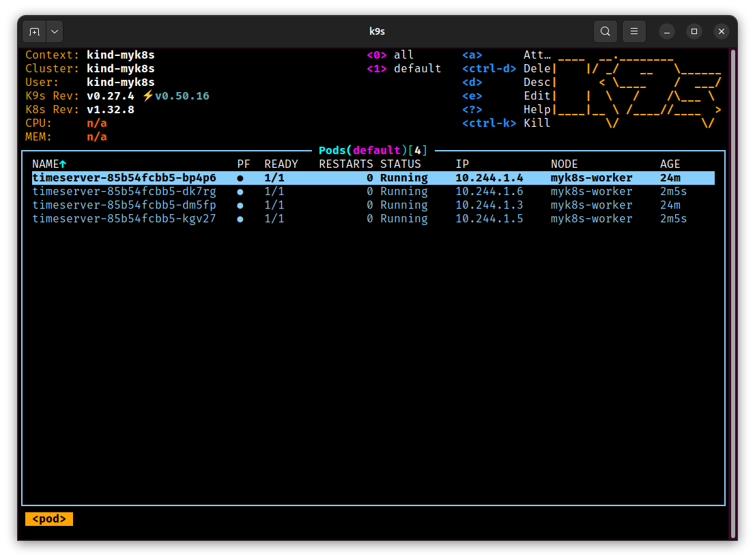Image resolution: width=755 pixels, height=560 pixels.
Task: Expand the new tab dropdown arrow
Action: click(55, 32)
